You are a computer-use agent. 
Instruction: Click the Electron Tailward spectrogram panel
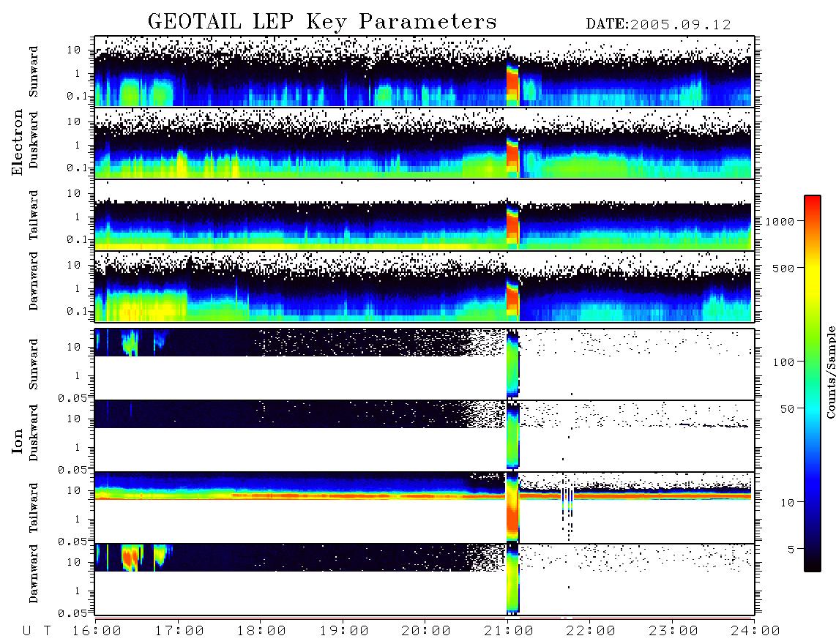tap(425, 215)
